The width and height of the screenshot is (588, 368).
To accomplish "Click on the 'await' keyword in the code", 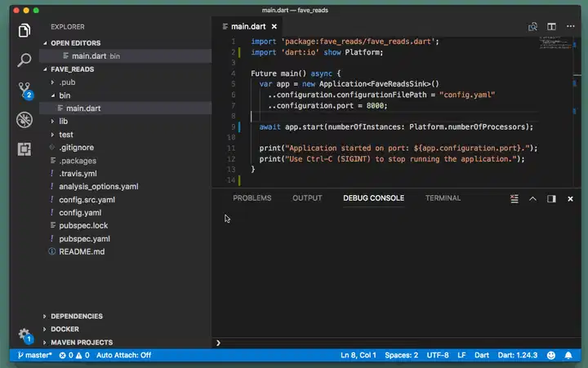I will (269, 126).
